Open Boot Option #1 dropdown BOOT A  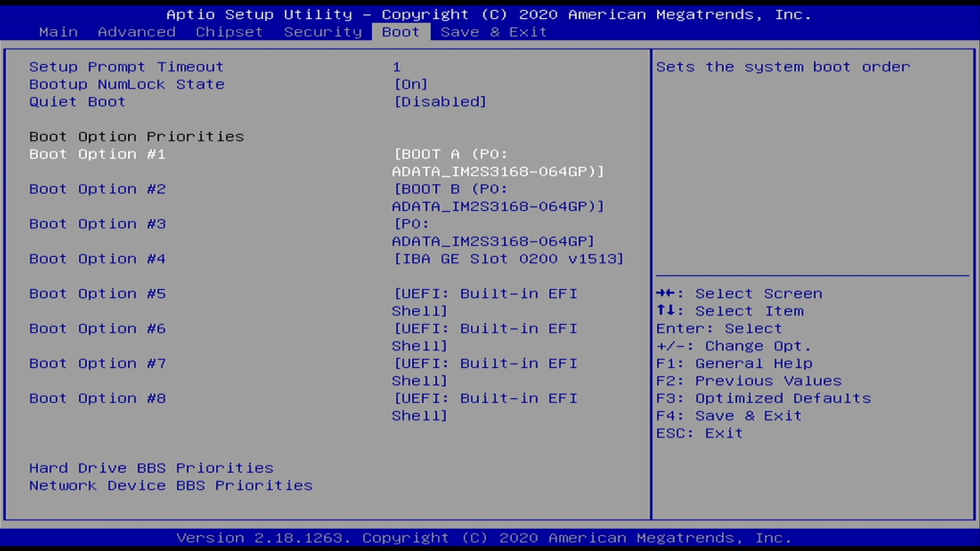click(x=498, y=163)
